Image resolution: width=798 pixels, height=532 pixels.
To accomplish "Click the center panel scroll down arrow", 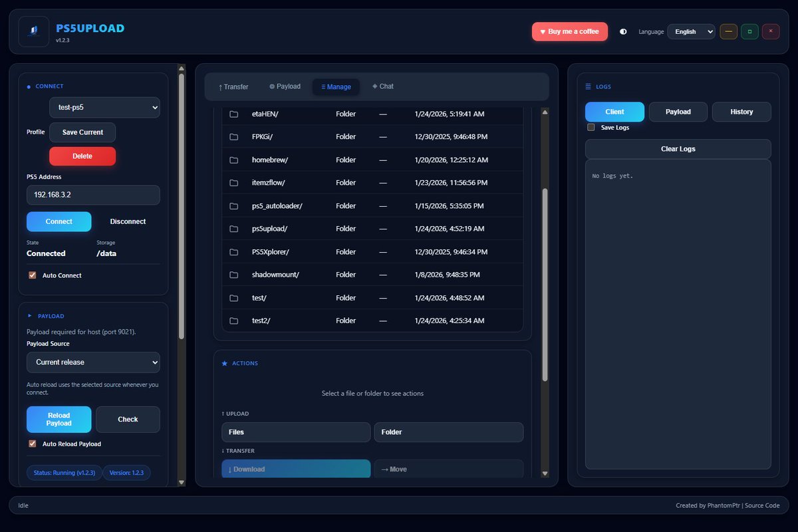I will point(545,473).
